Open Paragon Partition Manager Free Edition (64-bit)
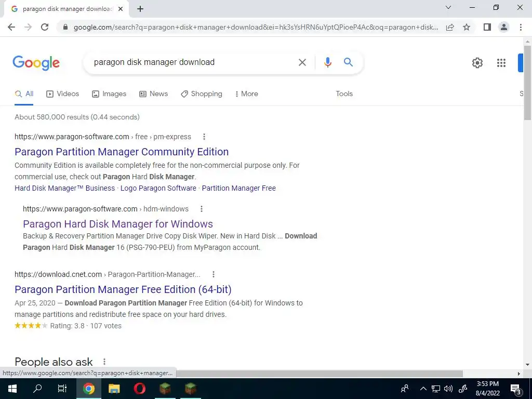 (x=123, y=289)
